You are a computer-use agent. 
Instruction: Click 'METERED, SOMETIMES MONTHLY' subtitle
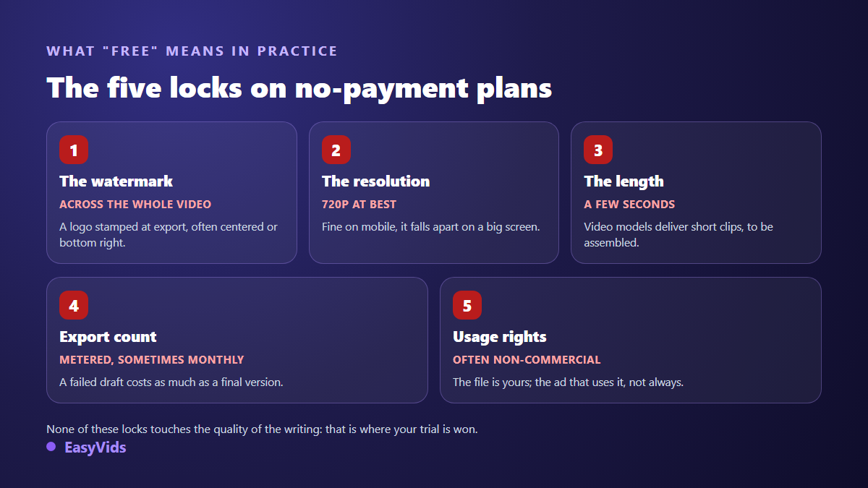coord(152,360)
